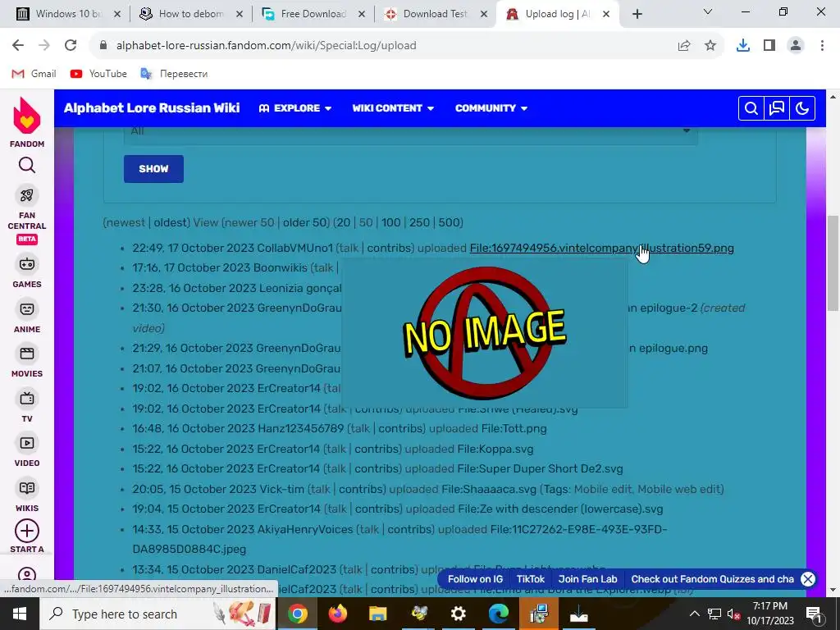Viewport: 840px width, 630px height.
Task: Open the All filter dropdown
Action: 410,132
